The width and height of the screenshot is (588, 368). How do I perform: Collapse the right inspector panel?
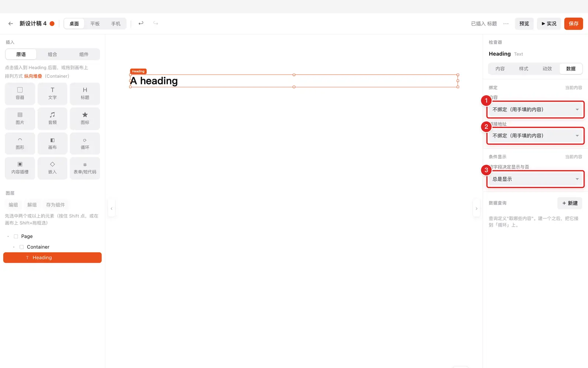pyautogui.click(x=477, y=209)
